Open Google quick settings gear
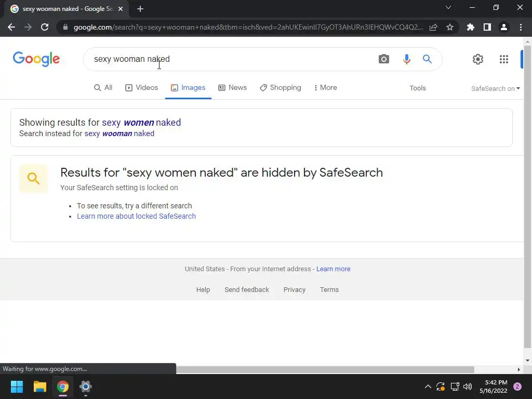This screenshot has width=532, height=399. [478, 59]
